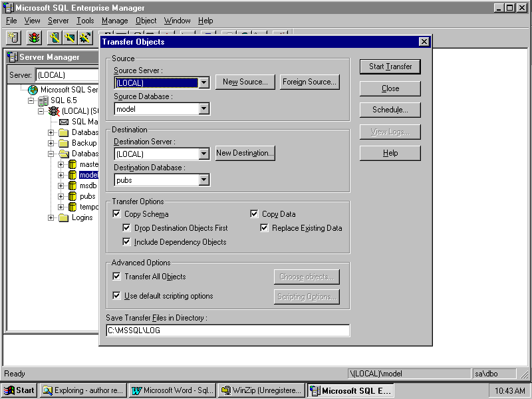Image resolution: width=532 pixels, height=399 pixels.
Task: Switch to Microsoft Word in taskbar
Action: (172, 390)
